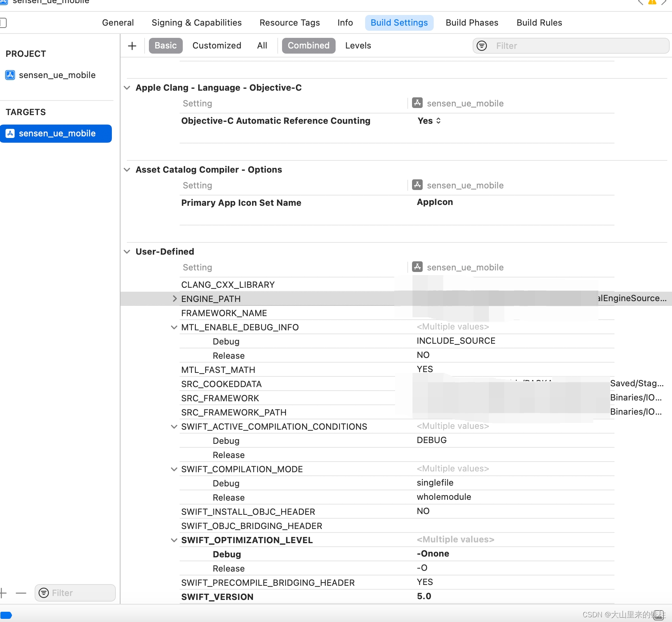Click the wholemodule compilation mode value

[x=444, y=497]
